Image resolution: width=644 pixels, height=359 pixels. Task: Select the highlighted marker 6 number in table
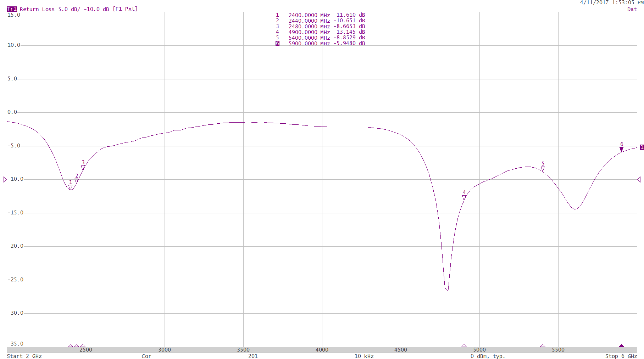pos(277,43)
